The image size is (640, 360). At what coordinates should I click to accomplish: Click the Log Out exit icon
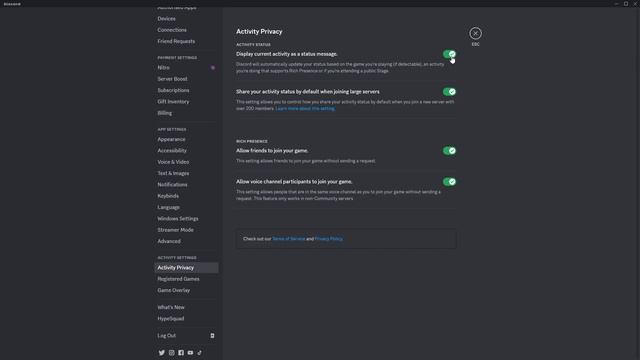point(212,336)
